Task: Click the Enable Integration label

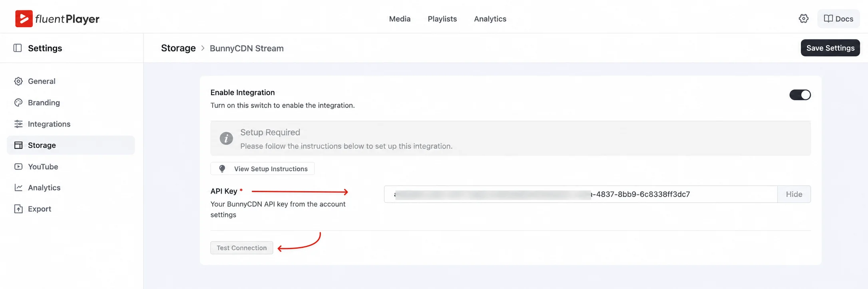Action: pos(243,92)
